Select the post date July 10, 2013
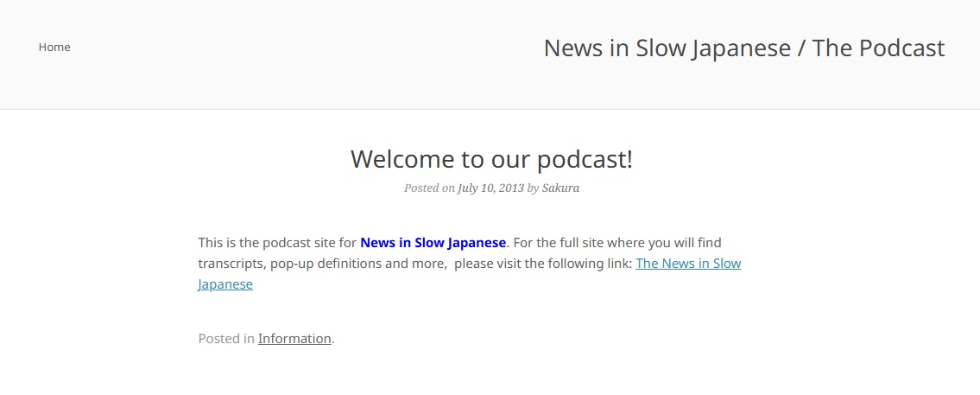This screenshot has height=395, width=980. pyautogui.click(x=490, y=188)
